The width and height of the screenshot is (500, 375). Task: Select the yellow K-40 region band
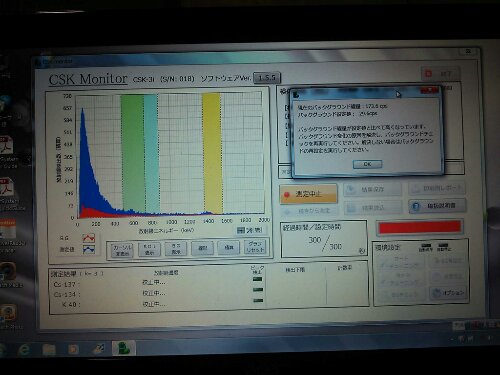[x=212, y=153]
